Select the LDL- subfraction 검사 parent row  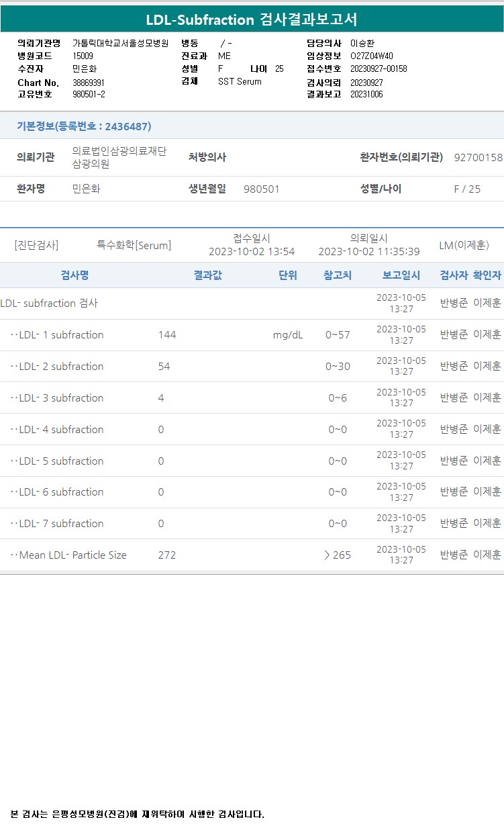pyautogui.click(x=252, y=304)
